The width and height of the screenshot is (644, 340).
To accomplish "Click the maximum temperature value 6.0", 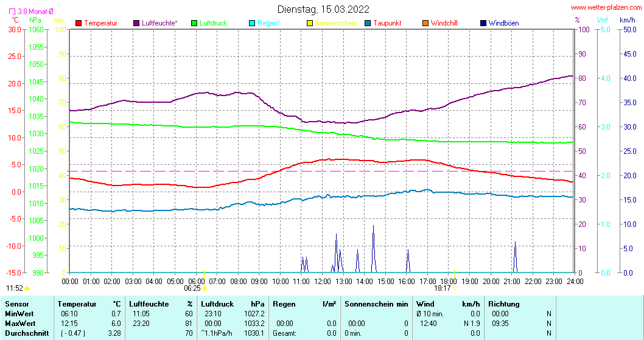I will tap(116, 324).
